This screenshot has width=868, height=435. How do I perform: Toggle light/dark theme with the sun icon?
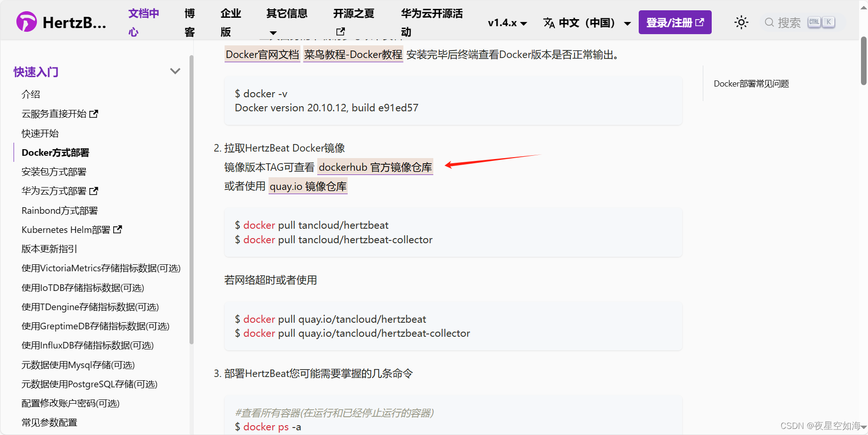741,22
